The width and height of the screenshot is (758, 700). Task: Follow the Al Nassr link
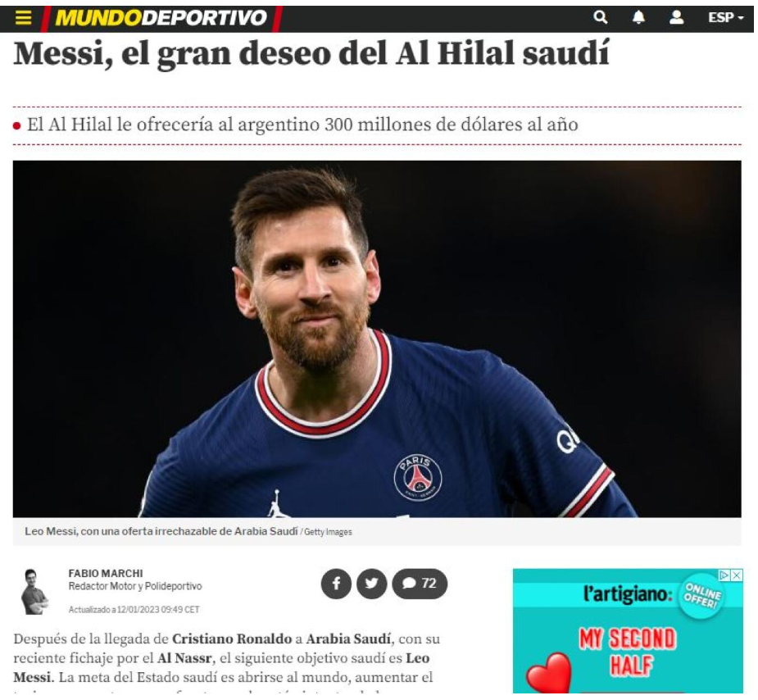tap(184, 658)
